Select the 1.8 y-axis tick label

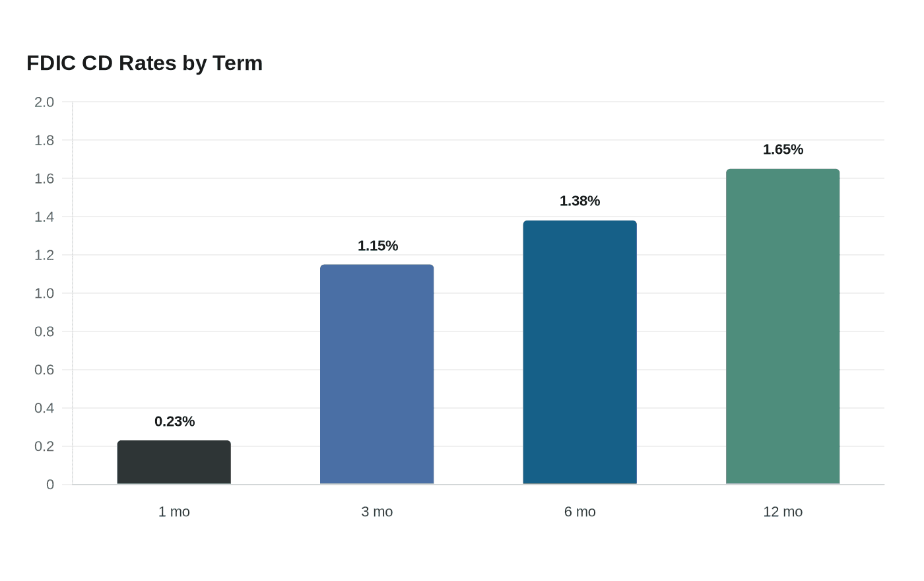click(44, 140)
